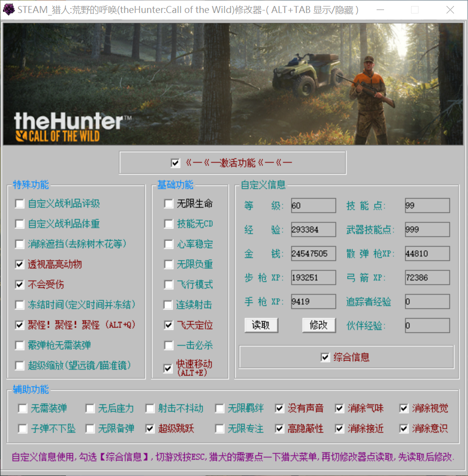This screenshot has width=468, height=476.
Task: Uncheck 没有声音 checkbox
Action: (x=279, y=408)
